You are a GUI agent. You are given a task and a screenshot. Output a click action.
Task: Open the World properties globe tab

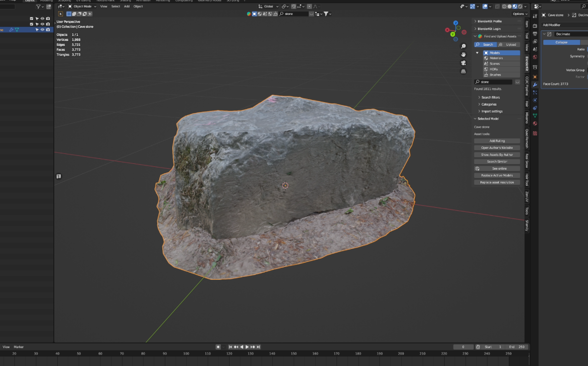click(535, 57)
